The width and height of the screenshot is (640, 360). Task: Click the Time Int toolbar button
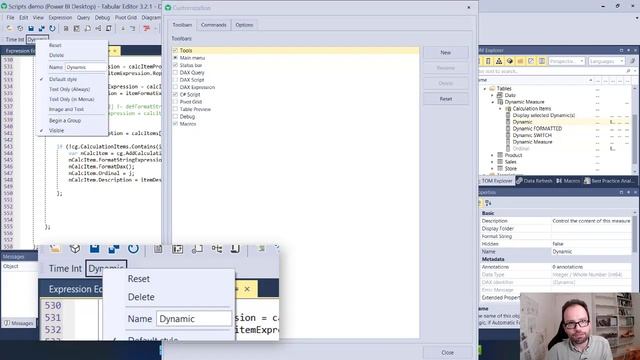(x=15, y=40)
